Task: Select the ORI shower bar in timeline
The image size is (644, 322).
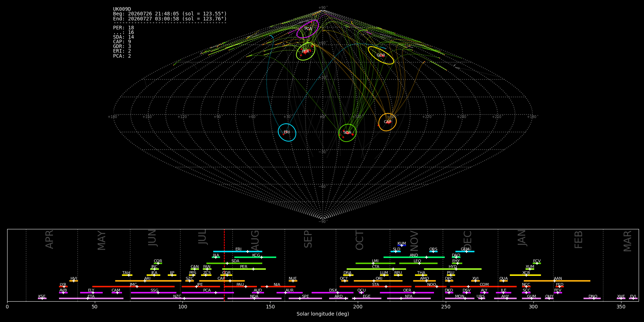Action: coord(378,281)
